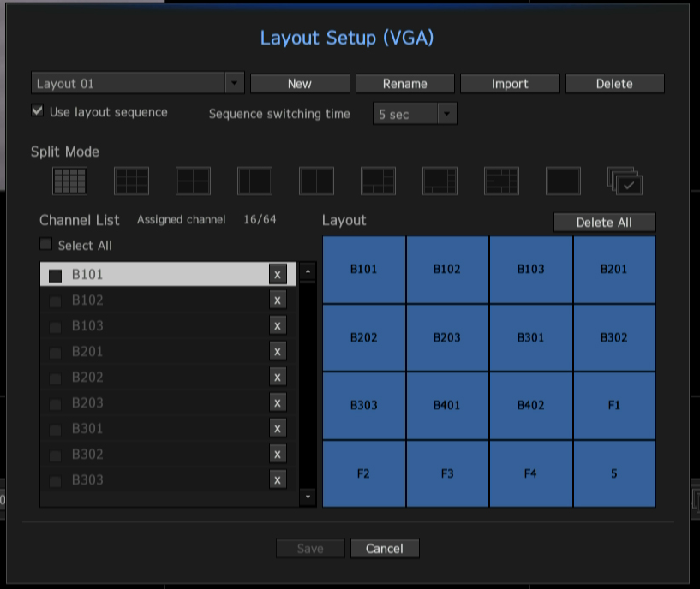This screenshot has width=700, height=589.
Task: Switch to single full-screen split mode
Action: (563, 181)
